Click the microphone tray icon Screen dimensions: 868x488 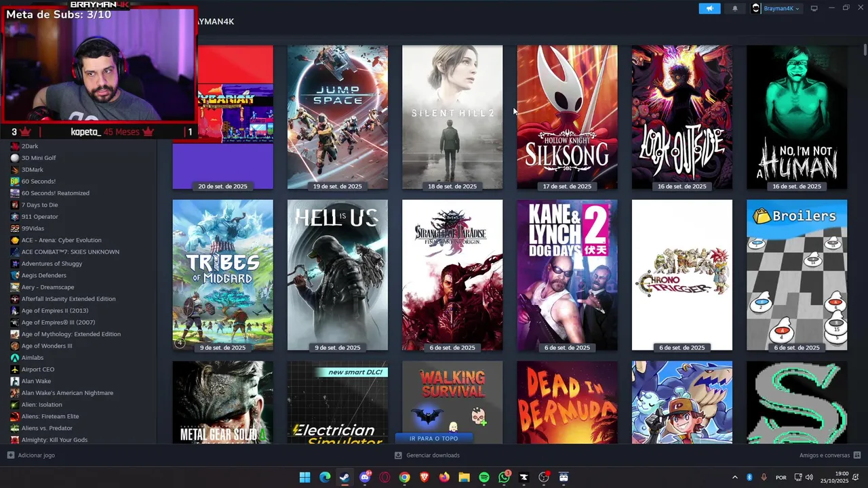(x=764, y=477)
